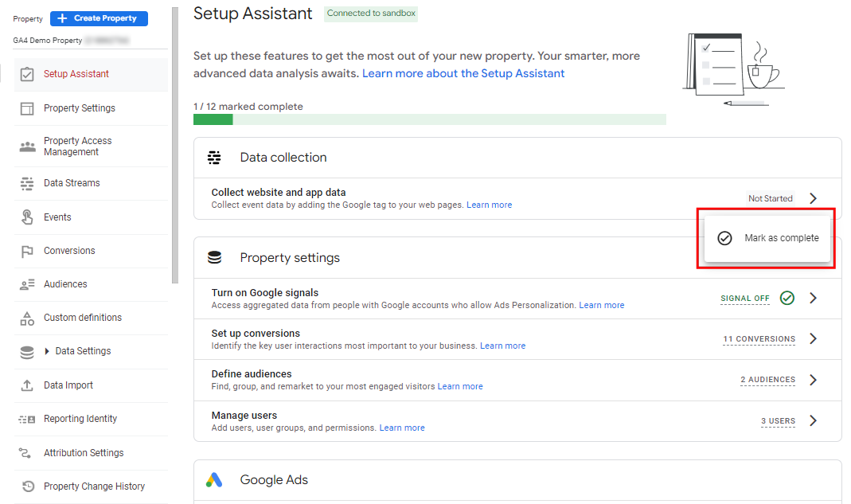Click the 11 CONVERSIONS status label

point(759,339)
